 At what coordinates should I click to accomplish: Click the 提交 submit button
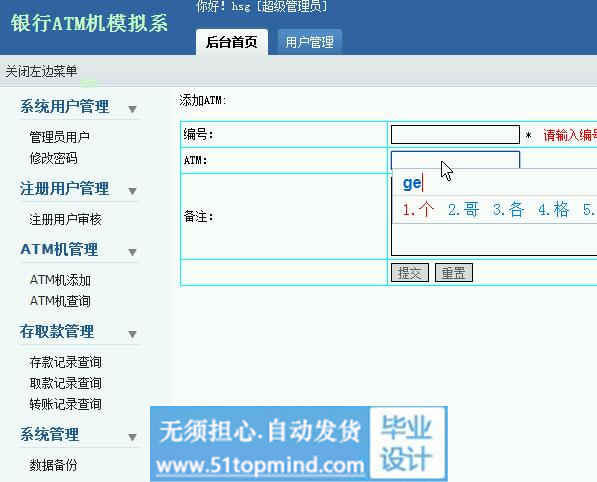click(x=410, y=273)
